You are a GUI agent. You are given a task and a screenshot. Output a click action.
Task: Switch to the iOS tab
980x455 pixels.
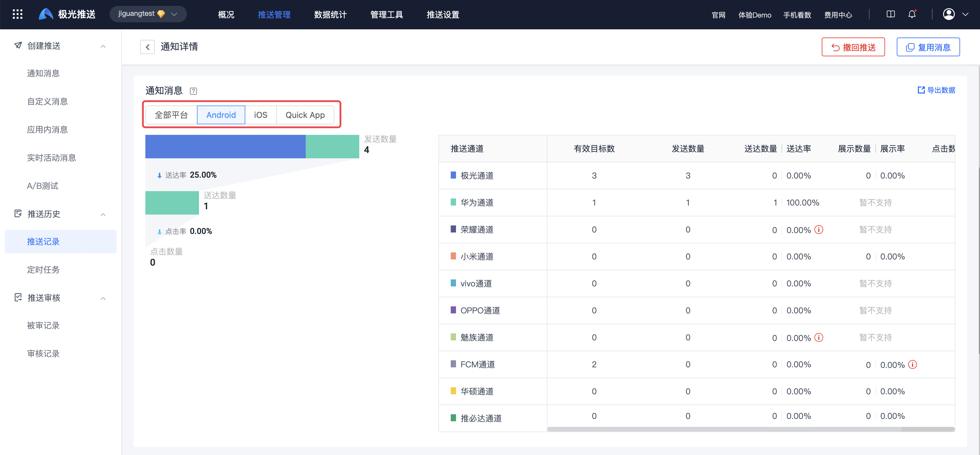click(x=261, y=115)
